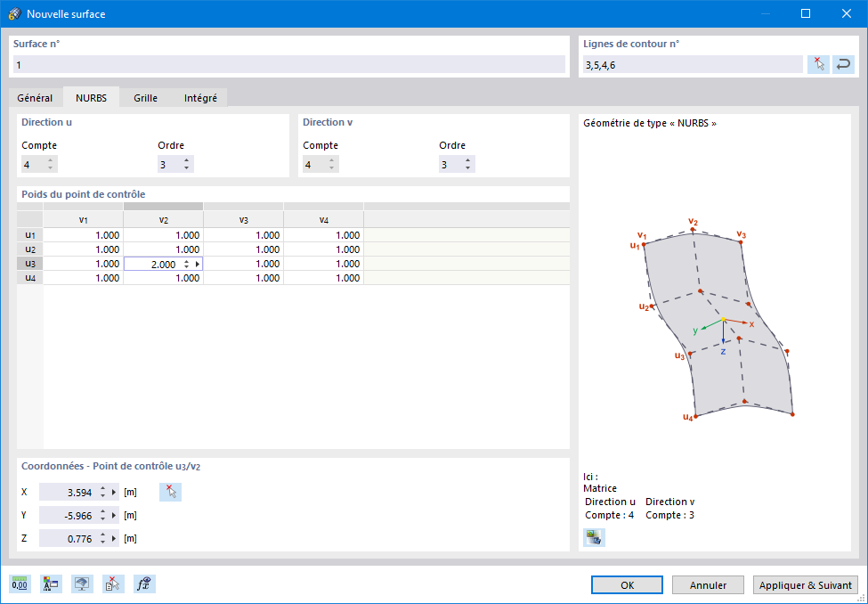Viewport: 868px width, 604px height.
Task: Click the u3/v2 weight value 2.000
Action: 163,265
